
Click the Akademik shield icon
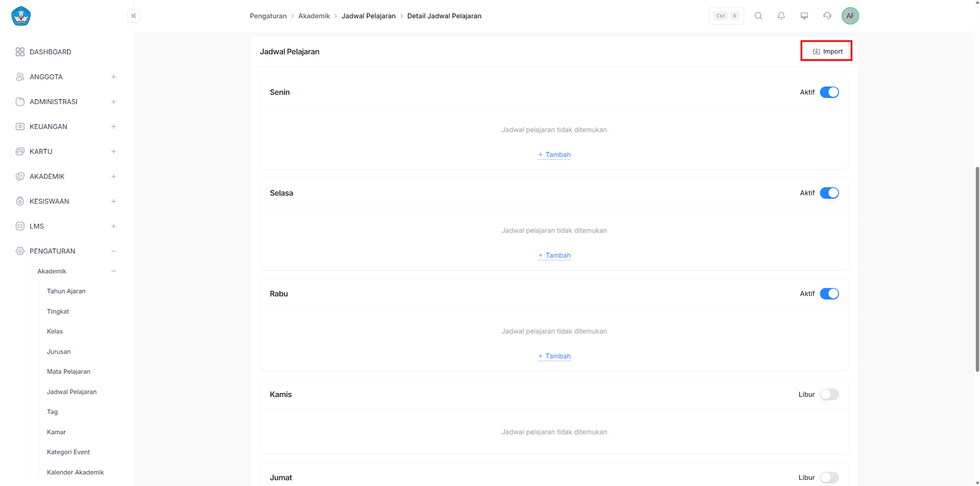(20, 176)
